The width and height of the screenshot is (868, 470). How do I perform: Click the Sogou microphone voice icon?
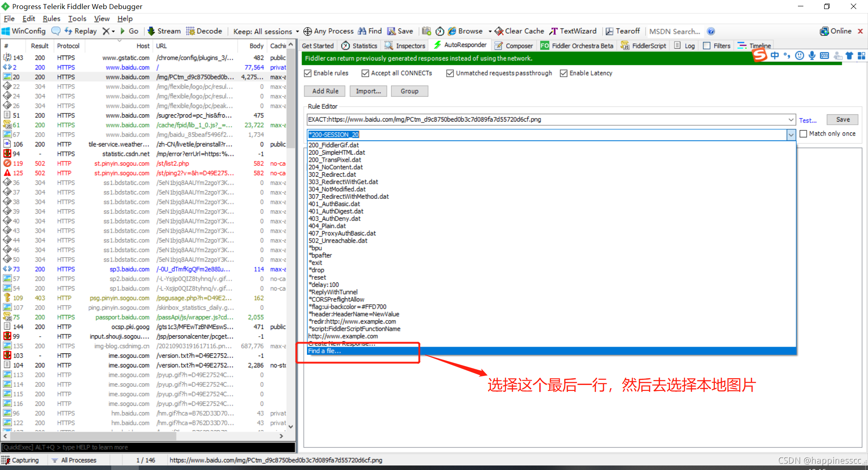[812, 56]
